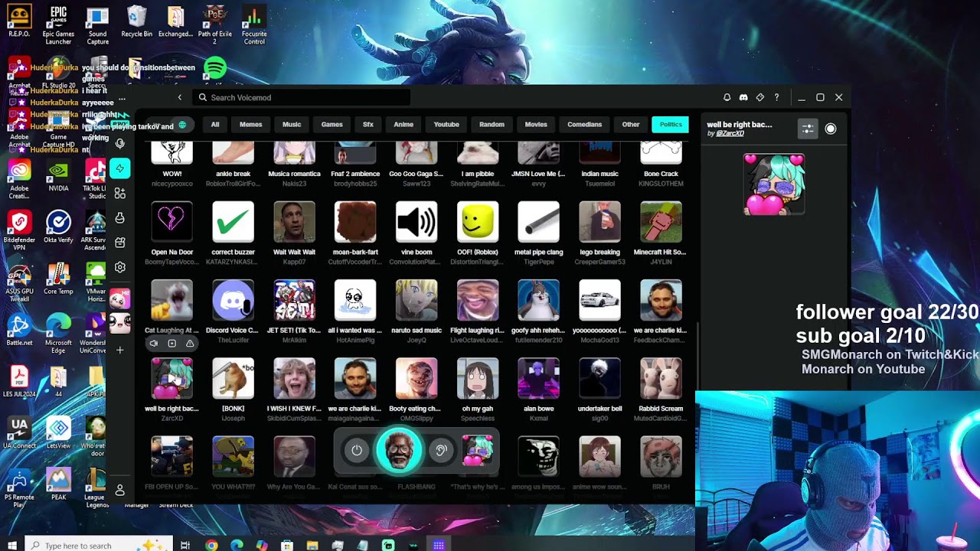Open Voicemod sidebar settings gear
This screenshot has width=980, height=551.
coord(119,267)
